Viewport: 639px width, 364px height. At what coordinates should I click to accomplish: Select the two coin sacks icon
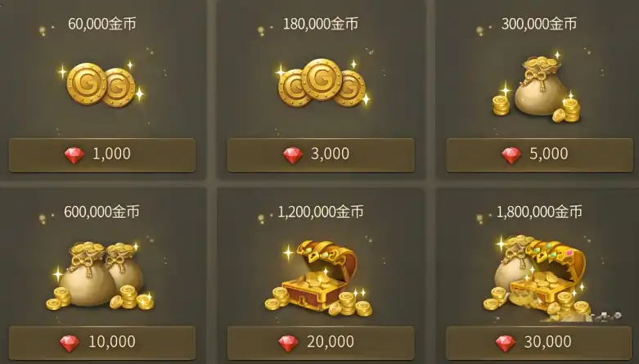[x=101, y=276]
